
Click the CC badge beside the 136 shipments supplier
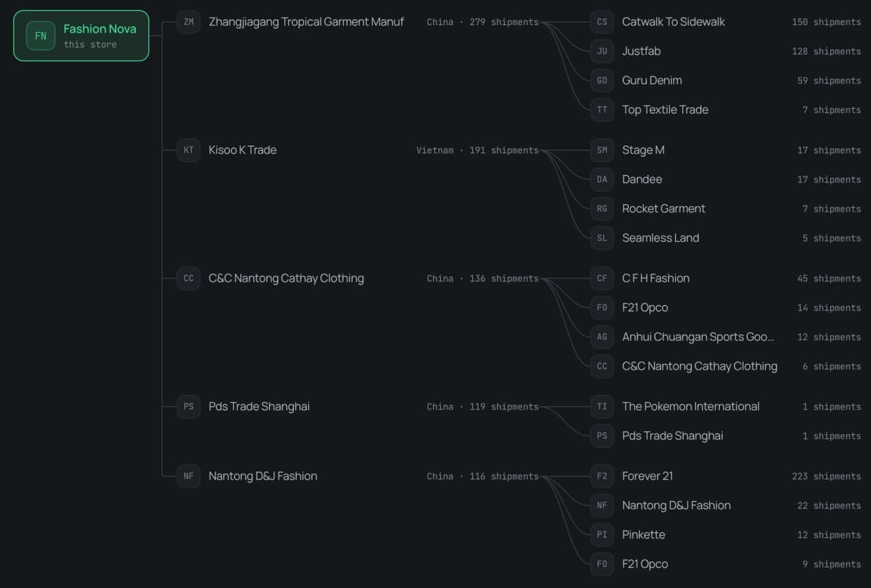tap(188, 278)
